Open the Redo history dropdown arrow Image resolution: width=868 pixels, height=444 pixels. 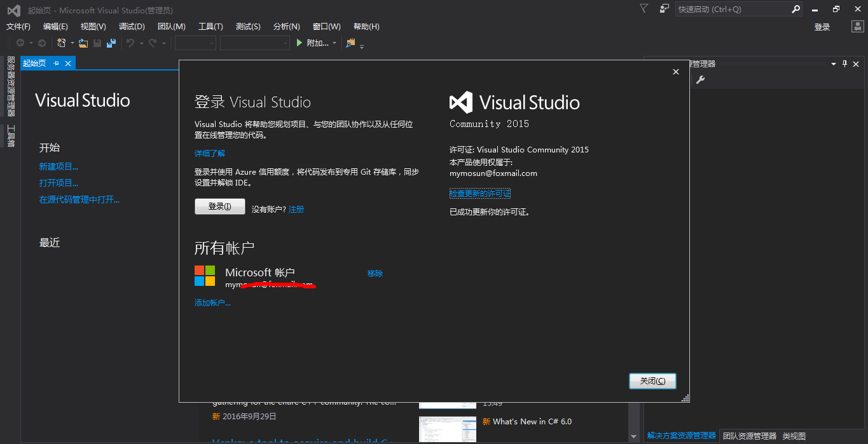pyautogui.click(x=163, y=43)
